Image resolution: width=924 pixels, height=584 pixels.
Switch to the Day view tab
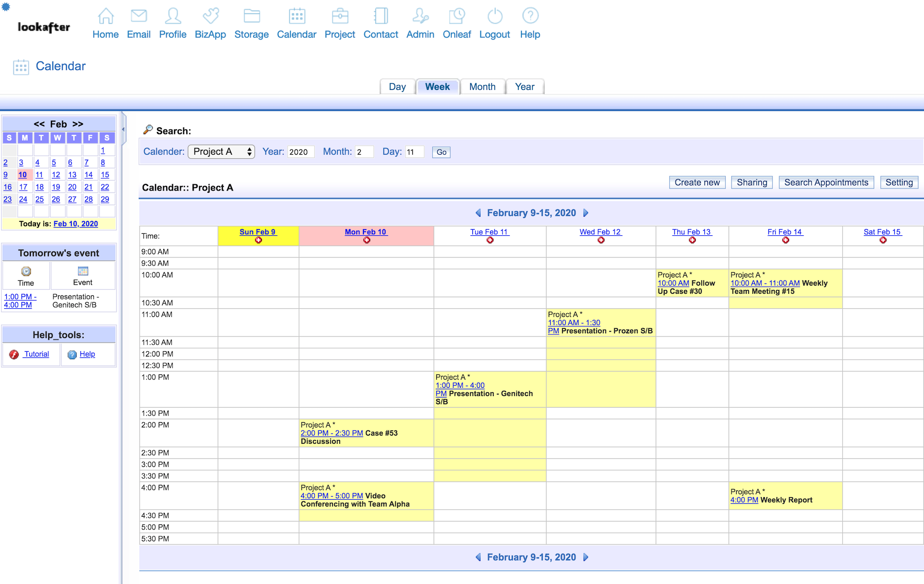[x=397, y=87]
